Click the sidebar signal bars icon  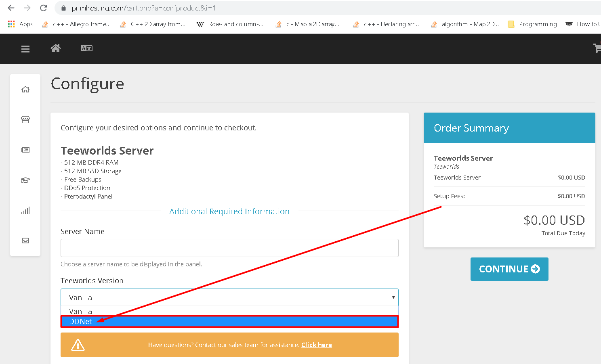(x=25, y=210)
